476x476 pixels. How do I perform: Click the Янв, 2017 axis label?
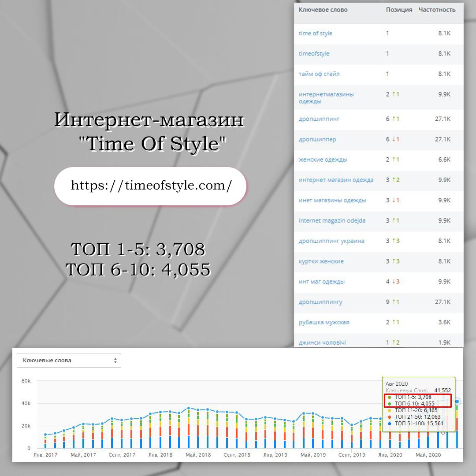point(45,455)
